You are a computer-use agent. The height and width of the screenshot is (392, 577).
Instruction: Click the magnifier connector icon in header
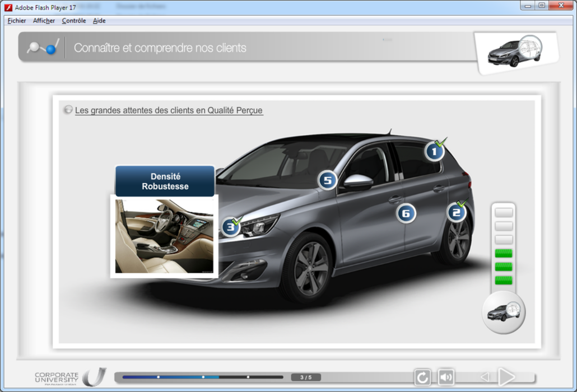point(43,47)
